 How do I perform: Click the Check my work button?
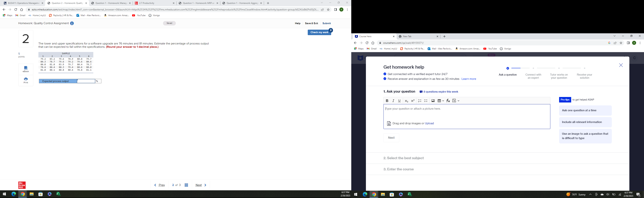click(319, 32)
